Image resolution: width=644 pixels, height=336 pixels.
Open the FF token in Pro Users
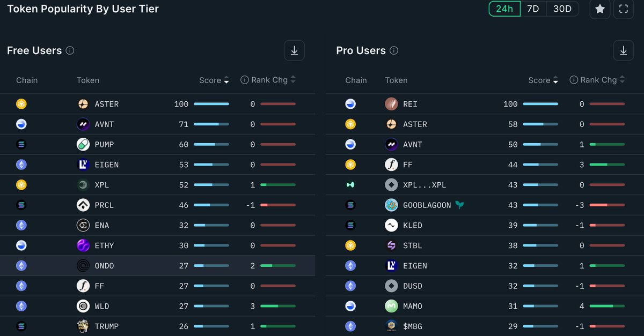[x=408, y=165]
